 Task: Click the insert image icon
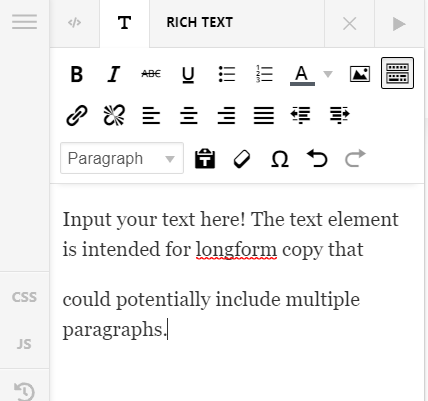pyautogui.click(x=360, y=74)
